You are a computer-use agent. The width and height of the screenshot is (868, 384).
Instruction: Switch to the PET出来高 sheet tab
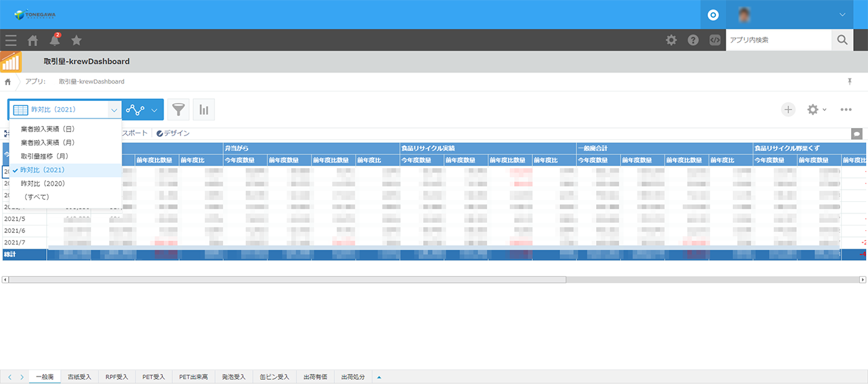click(x=193, y=377)
